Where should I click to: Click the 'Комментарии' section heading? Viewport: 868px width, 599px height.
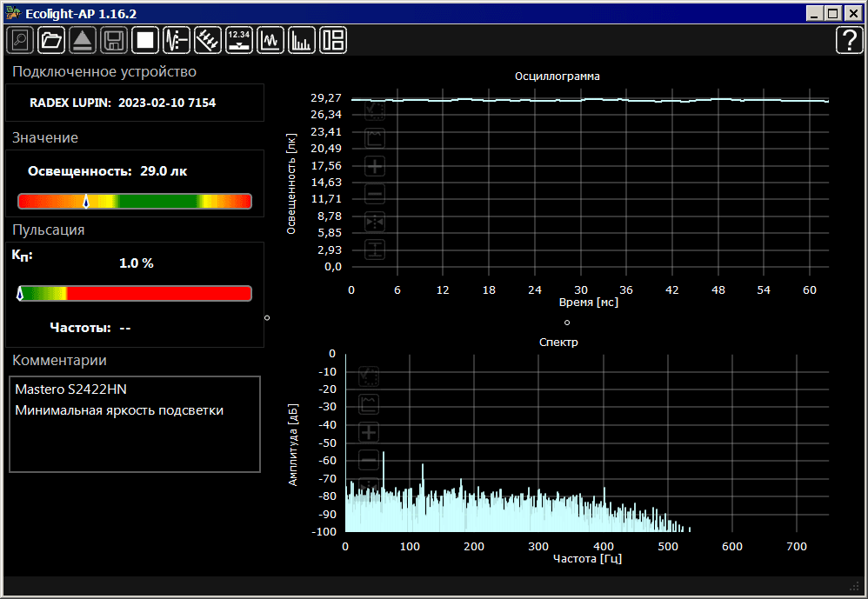click(59, 361)
